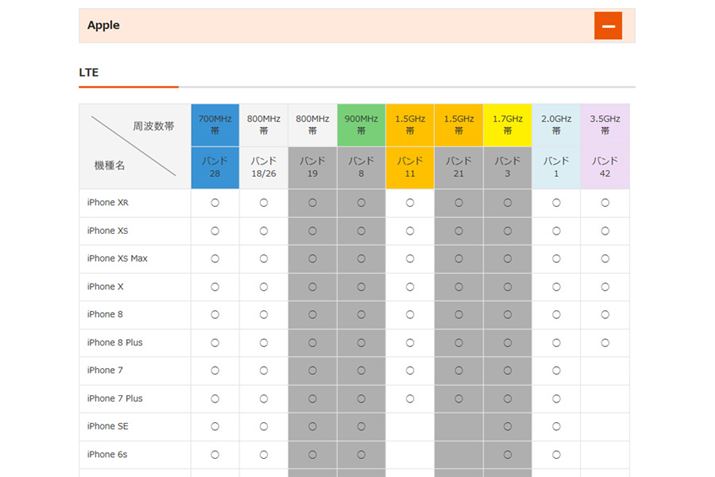Click the yellow 1.7GHz band header cell
The height and width of the screenshot is (477, 715).
coord(507,125)
